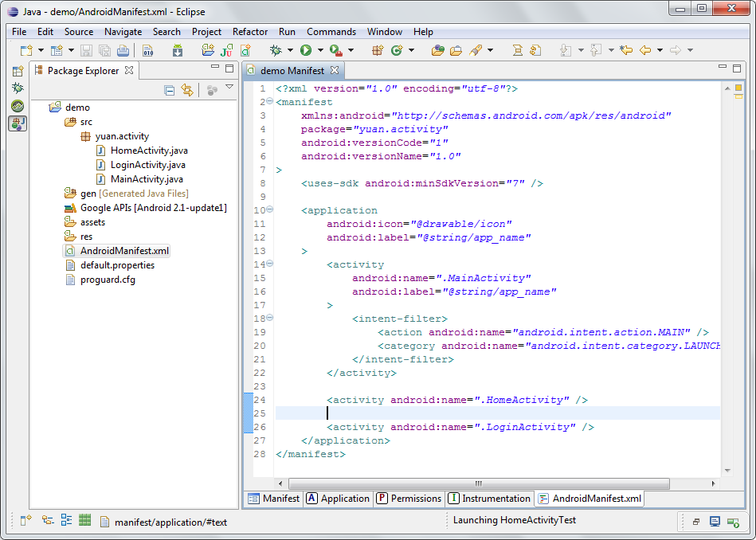Screen dimensions: 756x540
Task: Go Back using the yellow left arrow
Action: pyautogui.click(x=645, y=50)
